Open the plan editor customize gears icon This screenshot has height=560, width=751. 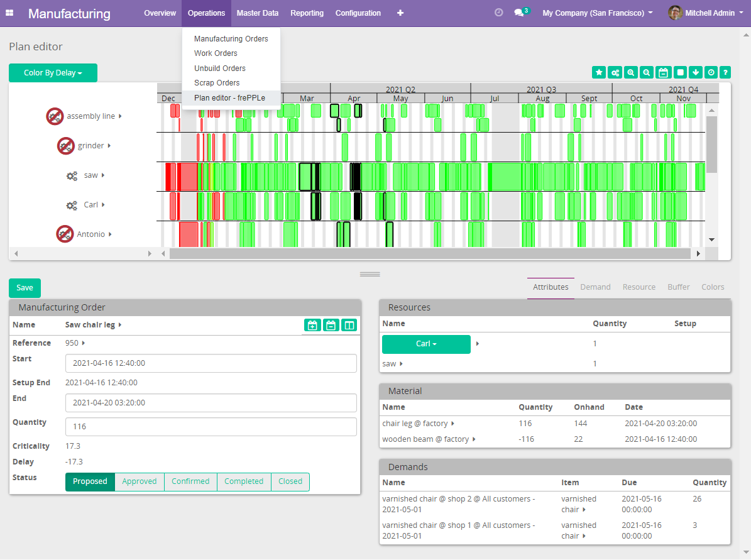click(615, 72)
